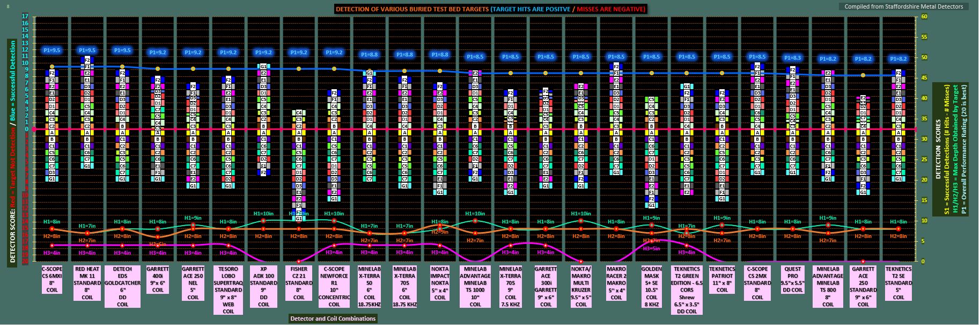Click the P1=8.8 badge above the NOKTA IMPACT column
The height and width of the screenshot is (325, 980).
click(440, 55)
